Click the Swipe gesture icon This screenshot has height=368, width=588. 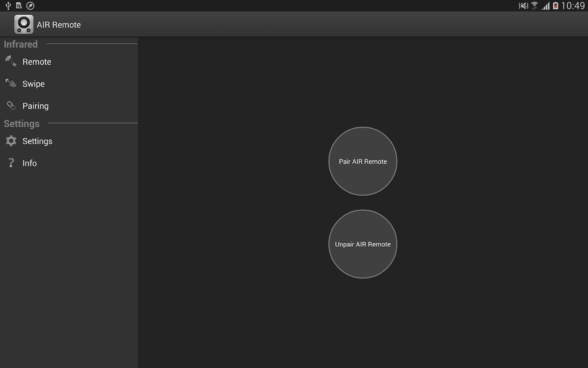[x=11, y=83]
